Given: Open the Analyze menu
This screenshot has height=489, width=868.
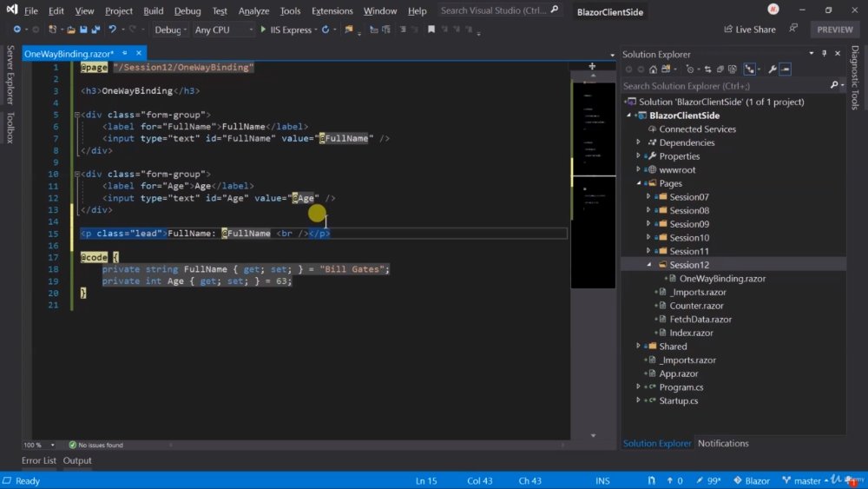Looking at the screenshot, I should coord(253,10).
